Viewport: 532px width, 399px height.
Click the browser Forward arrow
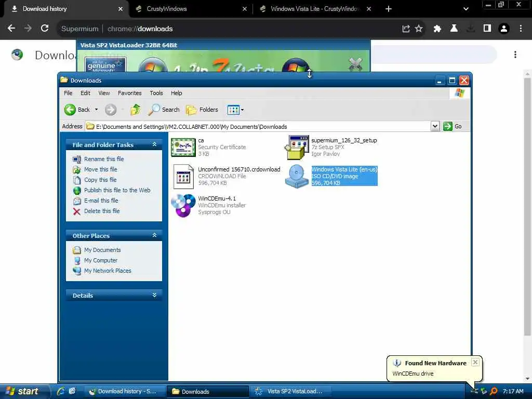(x=28, y=29)
